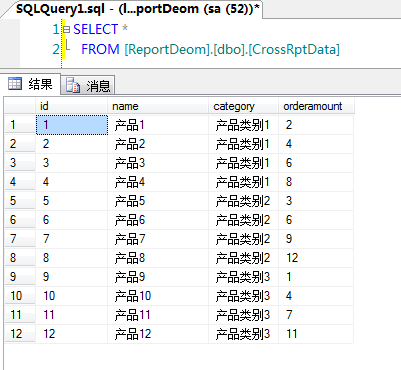Collapse the SELECT statement outline box
Viewport: 401px width, 370px height.
[67, 29]
